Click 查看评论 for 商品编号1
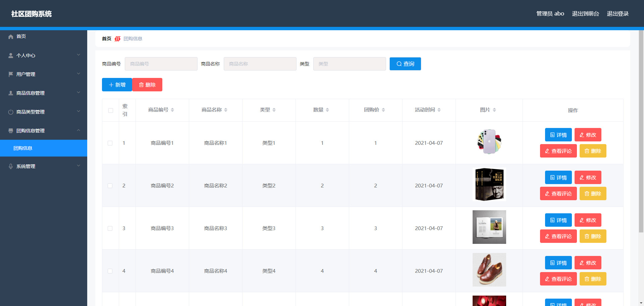 coord(558,151)
